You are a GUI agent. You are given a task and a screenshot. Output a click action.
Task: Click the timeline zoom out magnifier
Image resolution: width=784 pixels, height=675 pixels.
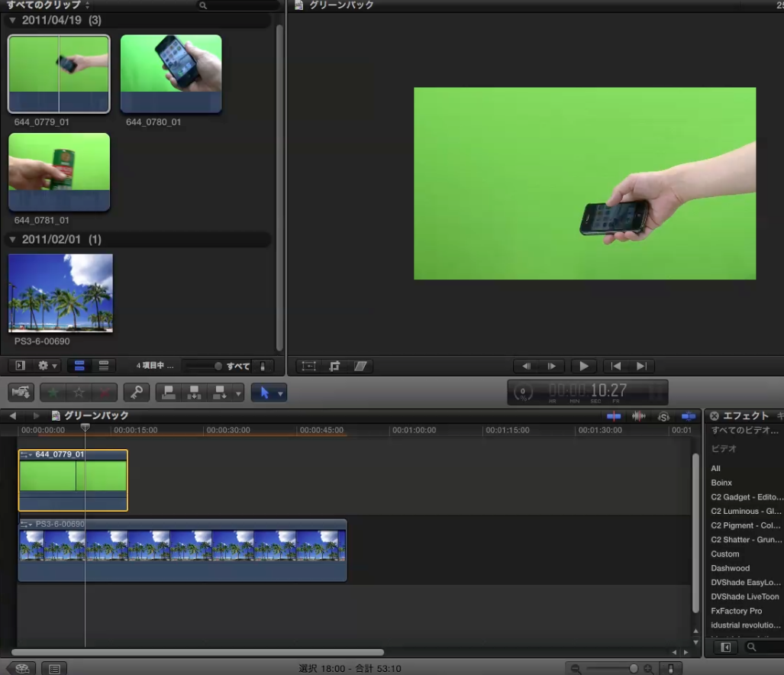[x=576, y=668]
